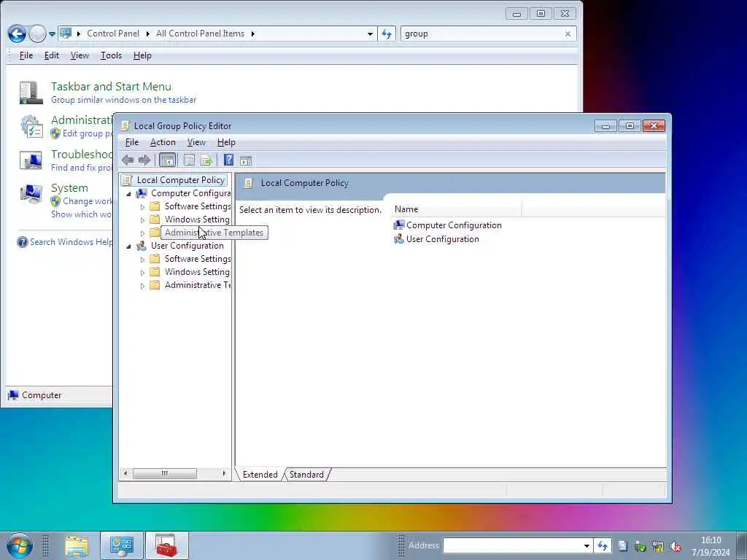Image resolution: width=747 pixels, height=560 pixels.
Task: Click refresh button beside Control Panel address bar
Action: pos(387,34)
